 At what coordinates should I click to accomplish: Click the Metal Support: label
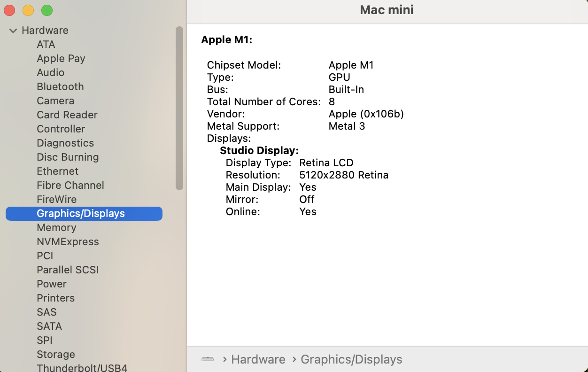coord(243,126)
